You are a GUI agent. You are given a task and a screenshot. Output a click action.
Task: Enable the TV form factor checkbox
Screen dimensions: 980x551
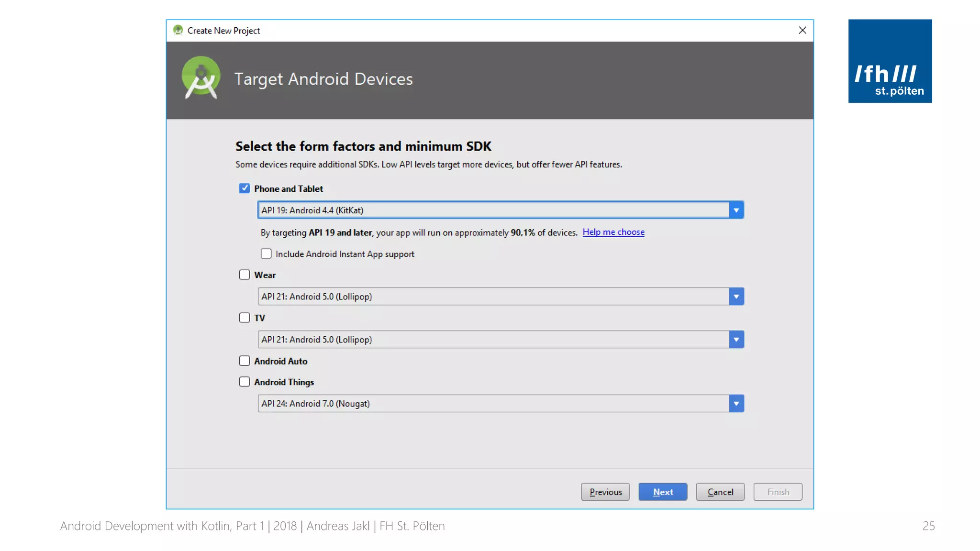(245, 318)
